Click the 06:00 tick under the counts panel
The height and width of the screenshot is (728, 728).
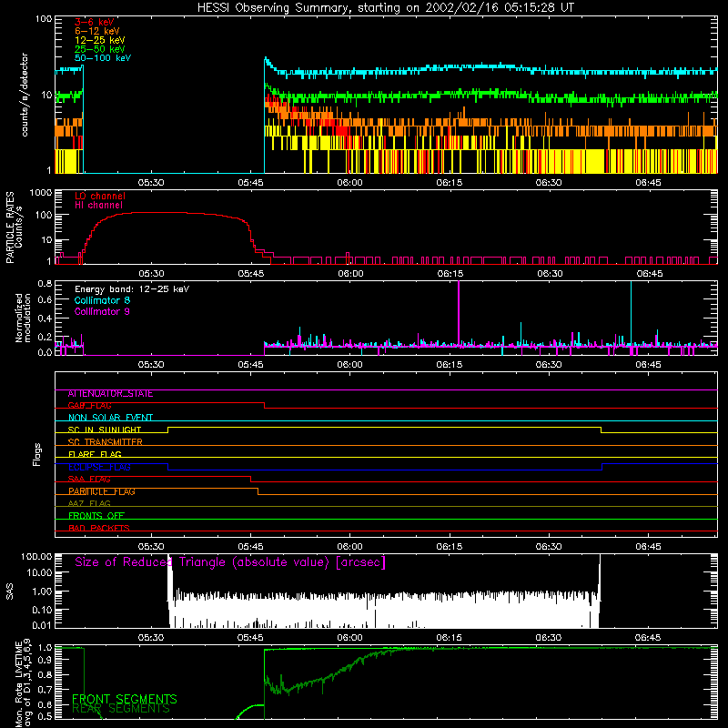point(349,183)
